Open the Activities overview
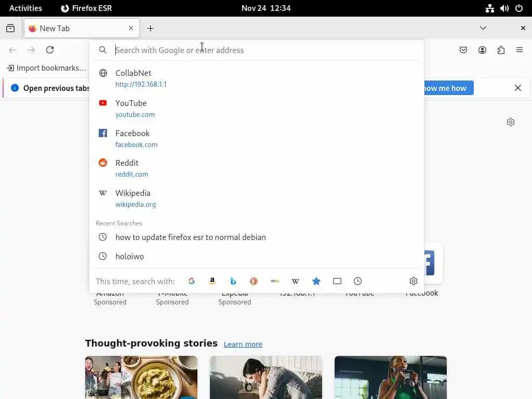This screenshot has width=532, height=399. (x=25, y=8)
